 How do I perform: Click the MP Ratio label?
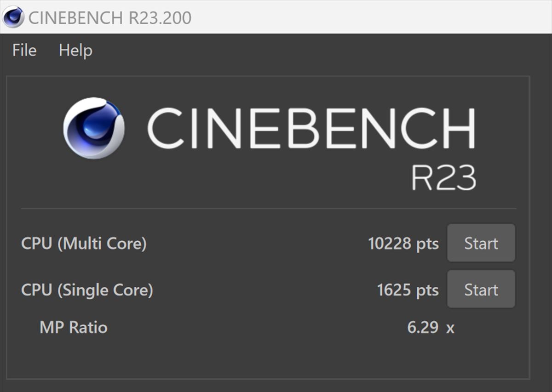(x=74, y=327)
